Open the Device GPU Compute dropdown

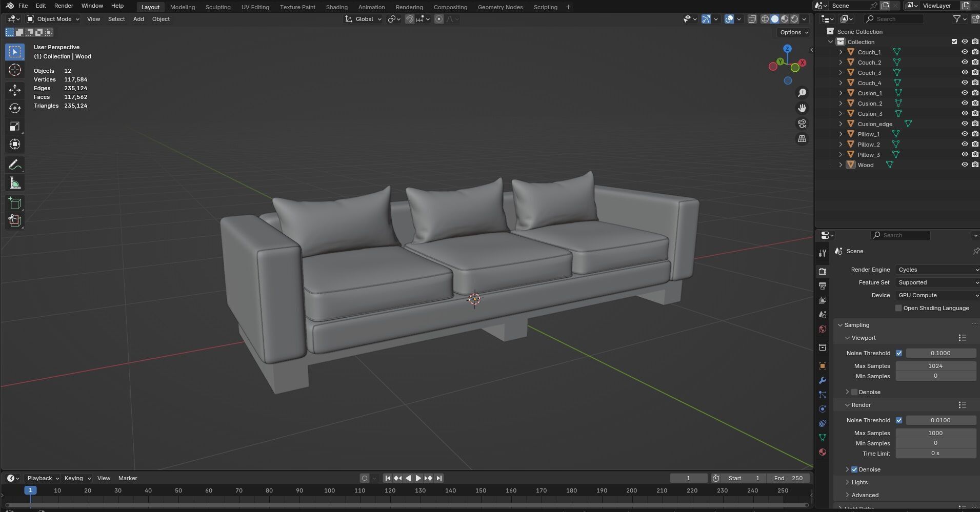point(937,295)
